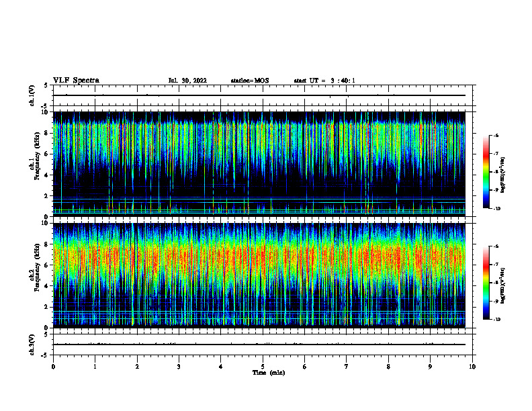Click the ch.1 colorbar log(PSD) units label
The height and width of the screenshot is (411, 532).
coord(502,175)
